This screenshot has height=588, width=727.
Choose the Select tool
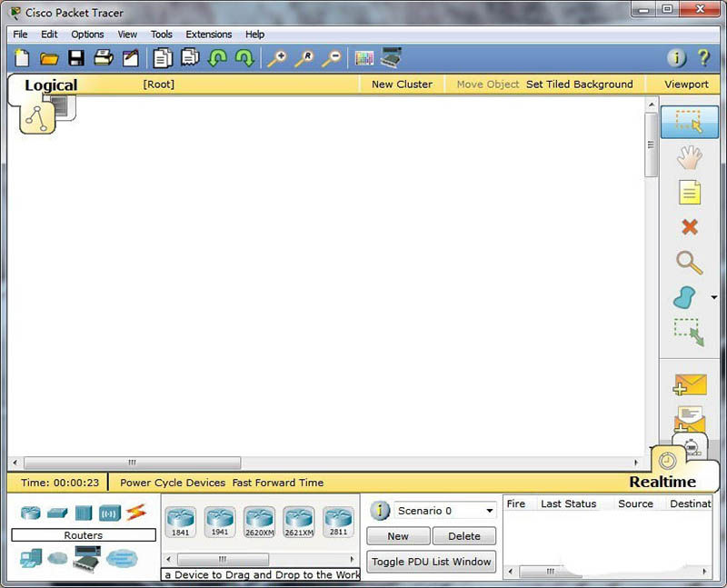pos(690,122)
